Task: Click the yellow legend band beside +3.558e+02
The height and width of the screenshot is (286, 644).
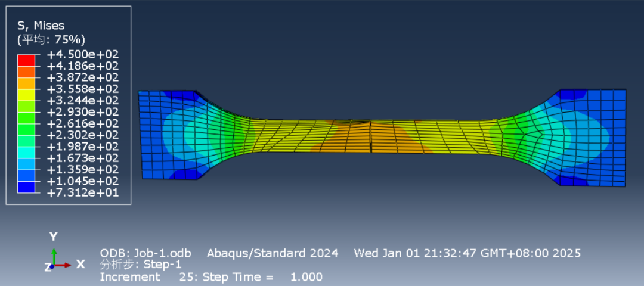Action: 26,94
